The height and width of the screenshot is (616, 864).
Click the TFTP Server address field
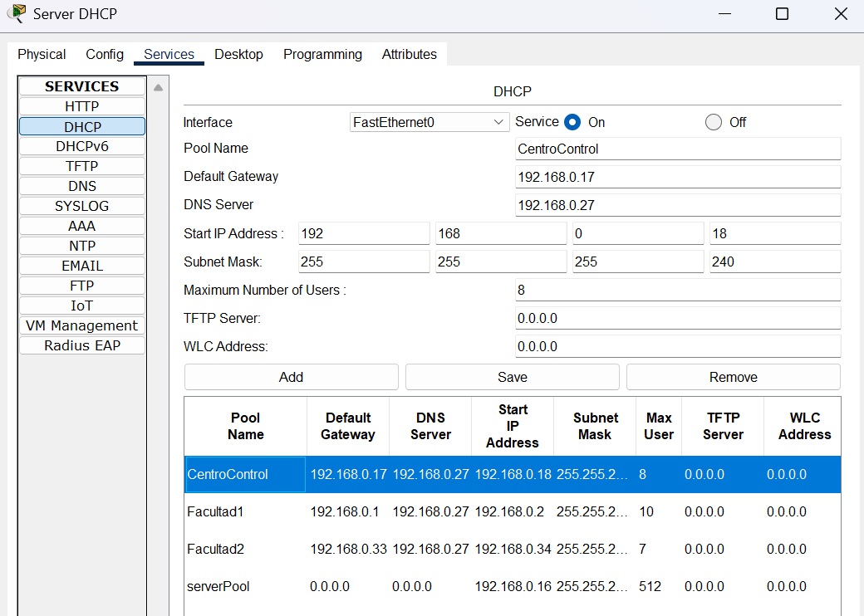pyautogui.click(x=678, y=318)
